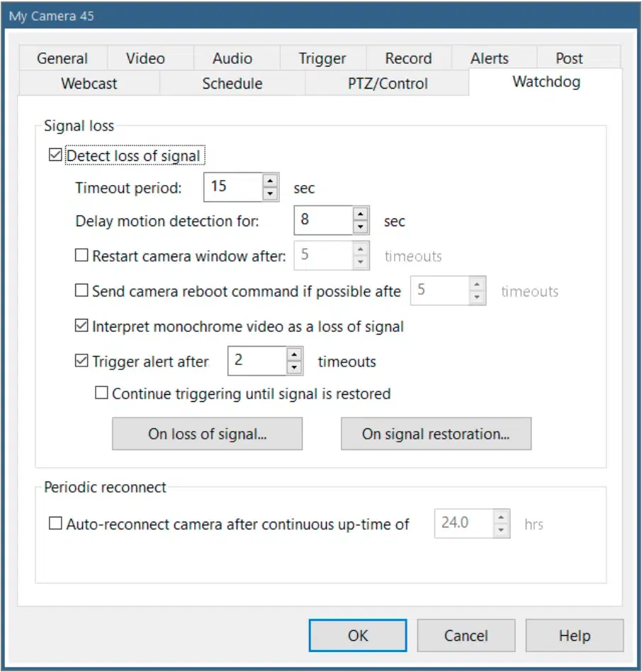Open On loss of signal actions
642x672 pixels.
pyautogui.click(x=207, y=434)
